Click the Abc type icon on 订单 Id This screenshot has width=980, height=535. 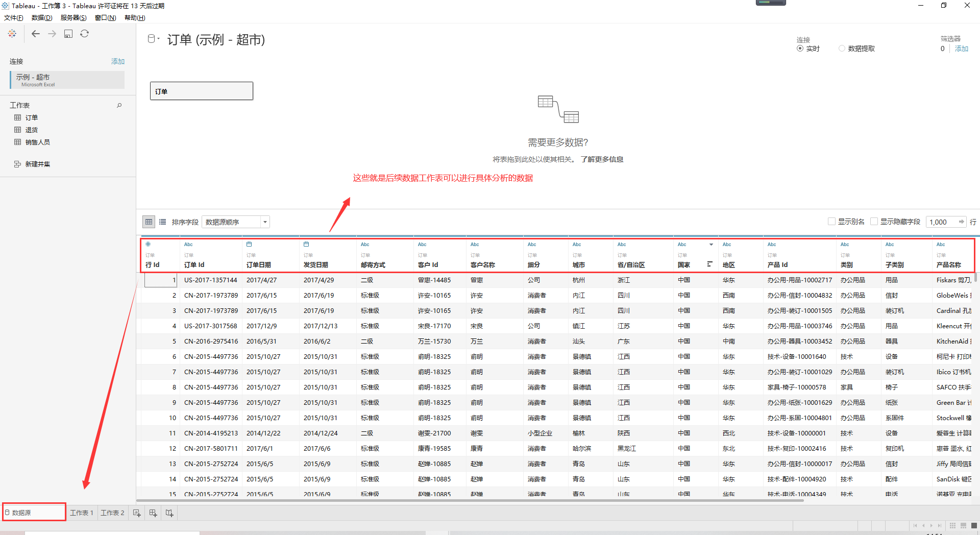coord(188,244)
